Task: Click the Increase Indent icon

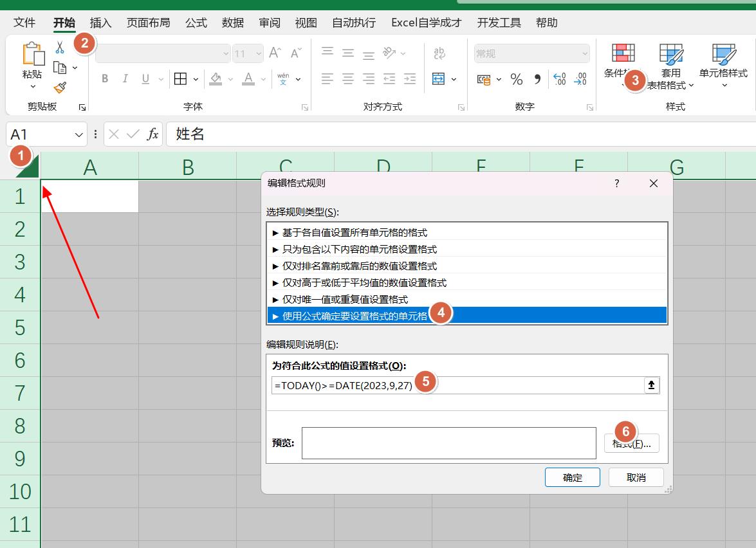Action: tap(410, 78)
